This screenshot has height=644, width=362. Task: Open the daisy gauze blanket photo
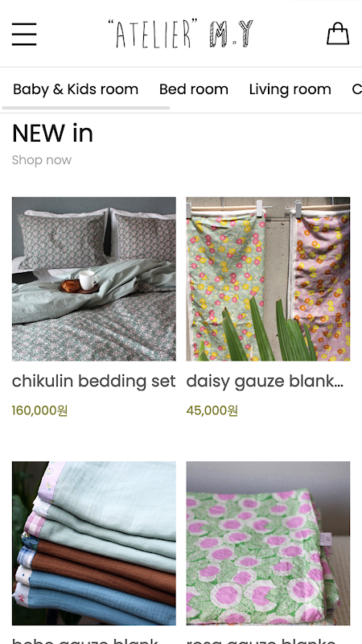click(x=268, y=279)
